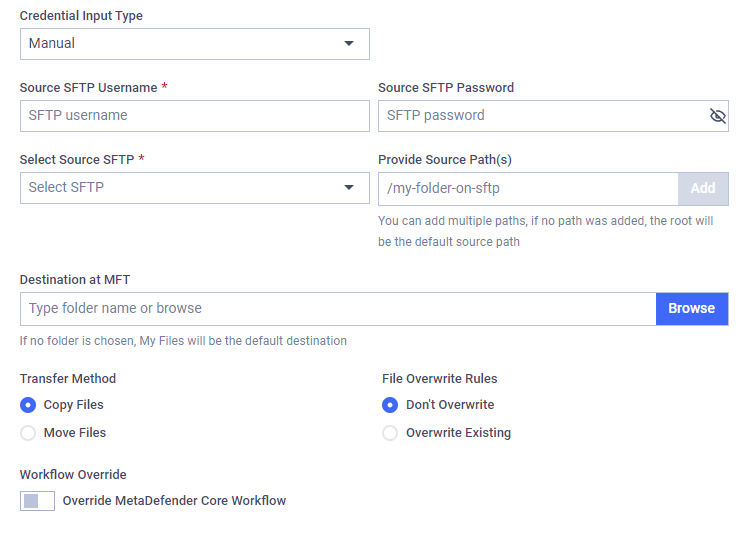The height and width of the screenshot is (551, 749).
Task: Click the Move Files label text
Action: click(x=75, y=432)
